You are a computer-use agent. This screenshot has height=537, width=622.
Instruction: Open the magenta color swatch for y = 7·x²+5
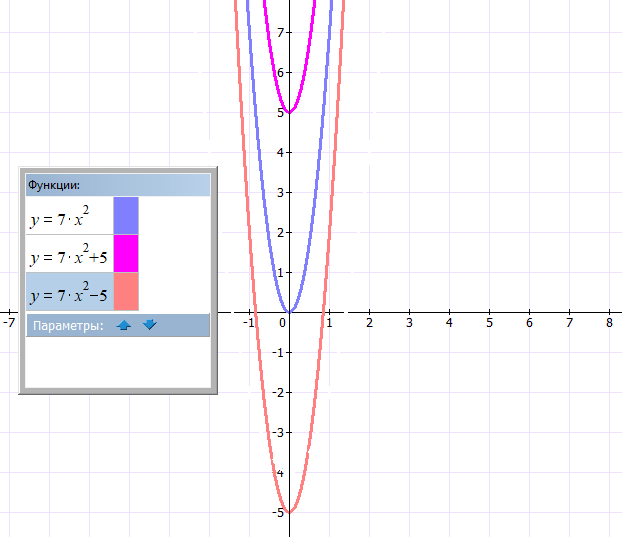126,254
